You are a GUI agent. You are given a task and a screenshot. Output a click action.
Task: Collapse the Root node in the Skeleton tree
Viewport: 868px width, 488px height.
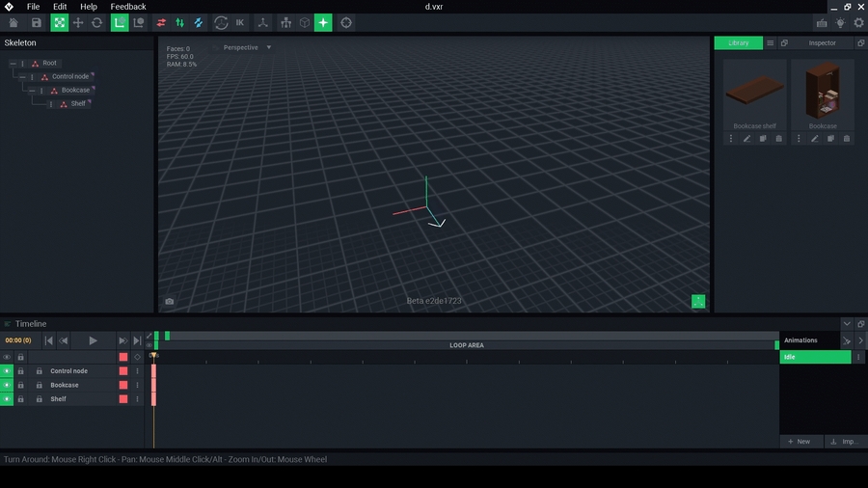click(x=14, y=64)
